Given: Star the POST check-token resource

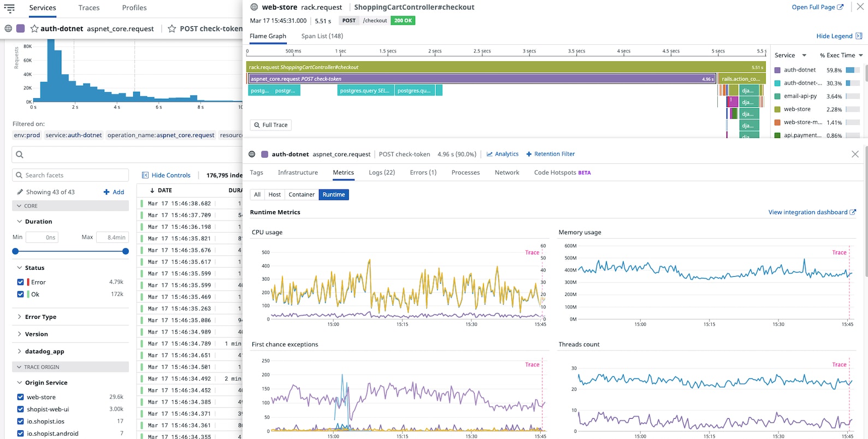Looking at the screenshot, I should point(172,28).
